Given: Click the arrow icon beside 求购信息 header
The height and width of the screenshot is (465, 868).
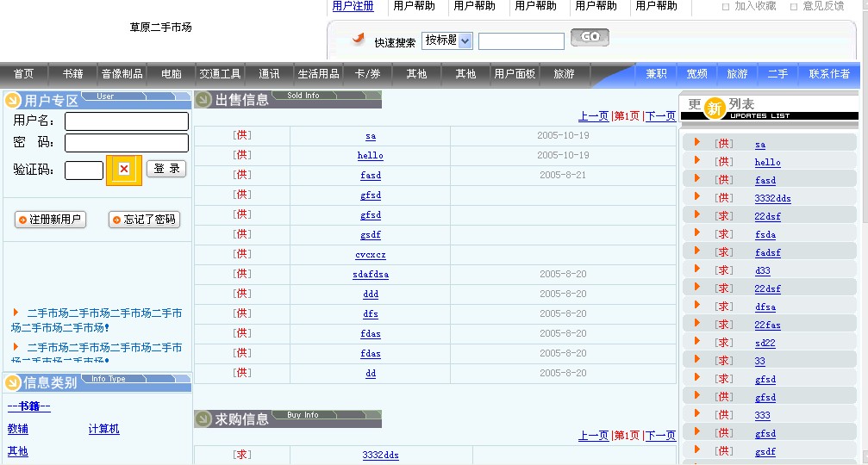Looking at the screenshot, I should pyautogui.click(x=203, y=418).
